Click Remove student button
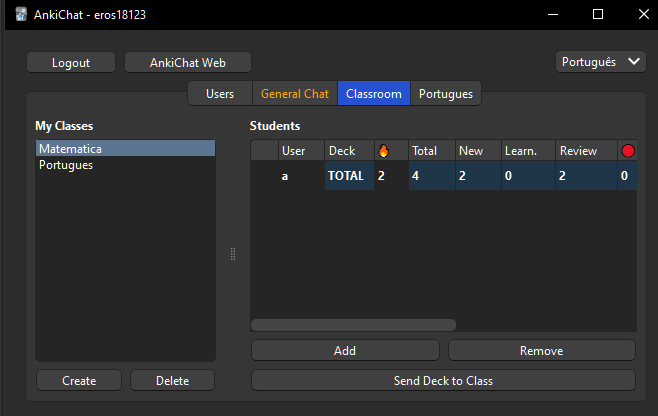Screen dimensions: 658x416 point(541,351)
